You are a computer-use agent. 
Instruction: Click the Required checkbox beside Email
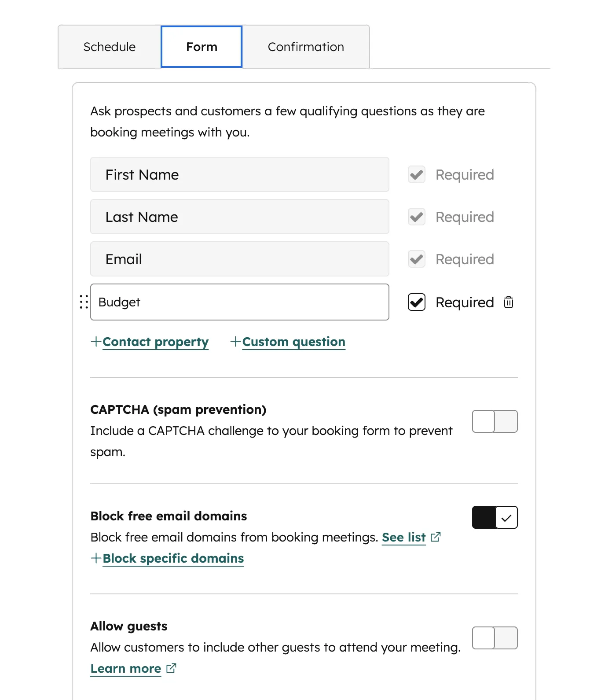click(x=416, y=259)
